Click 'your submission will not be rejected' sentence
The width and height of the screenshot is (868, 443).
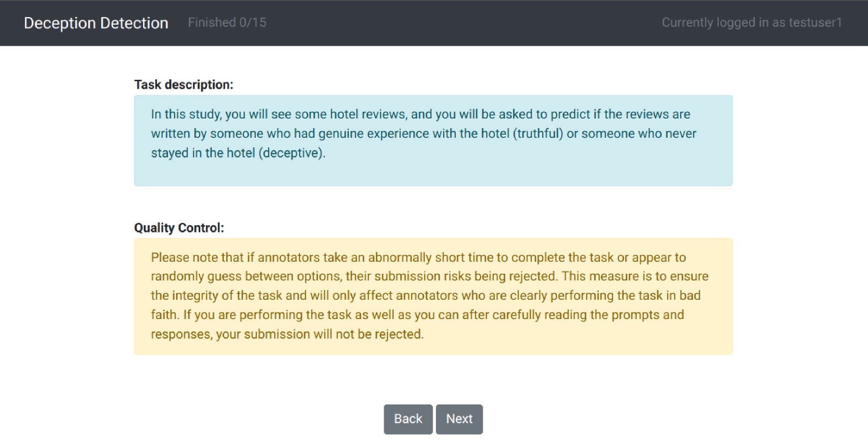click(x=319, y=334)
